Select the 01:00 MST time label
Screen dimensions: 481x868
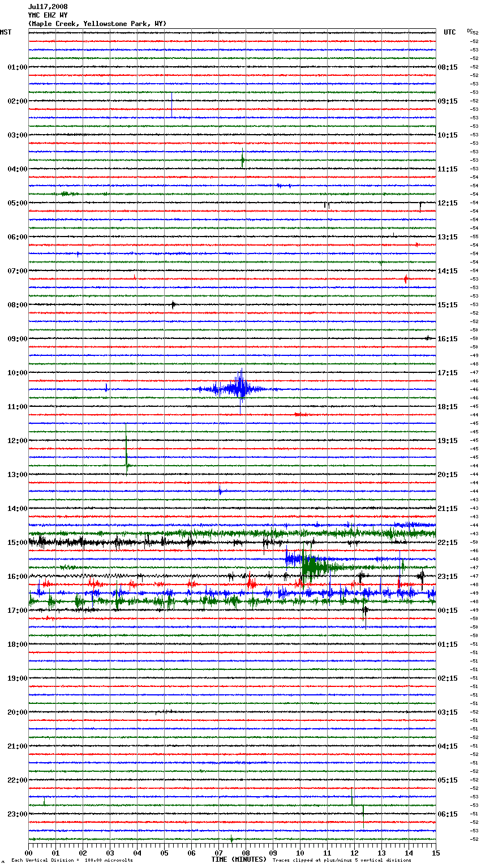tap(18, 67)
